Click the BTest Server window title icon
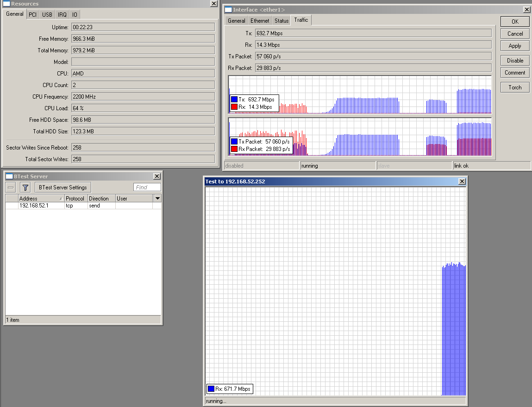The width and height of the screenshot is (532, 407). (9, 176)
